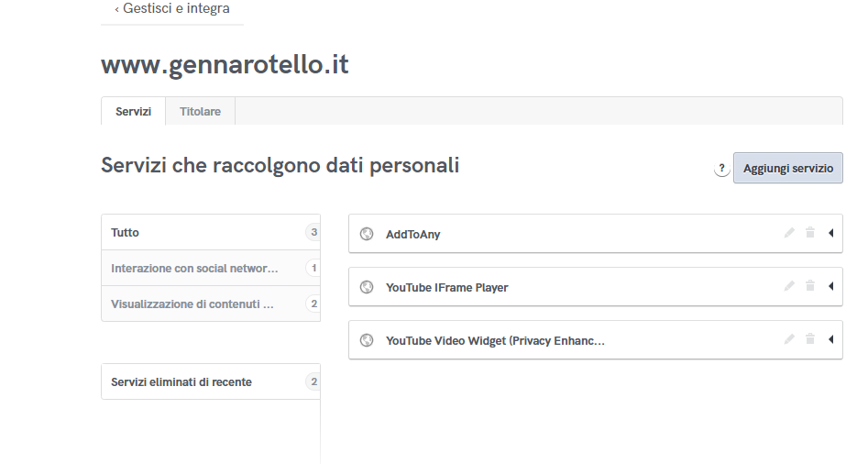Expand YouTube Video Widget details arrow

pyautogui.click(x=830, y=339)
